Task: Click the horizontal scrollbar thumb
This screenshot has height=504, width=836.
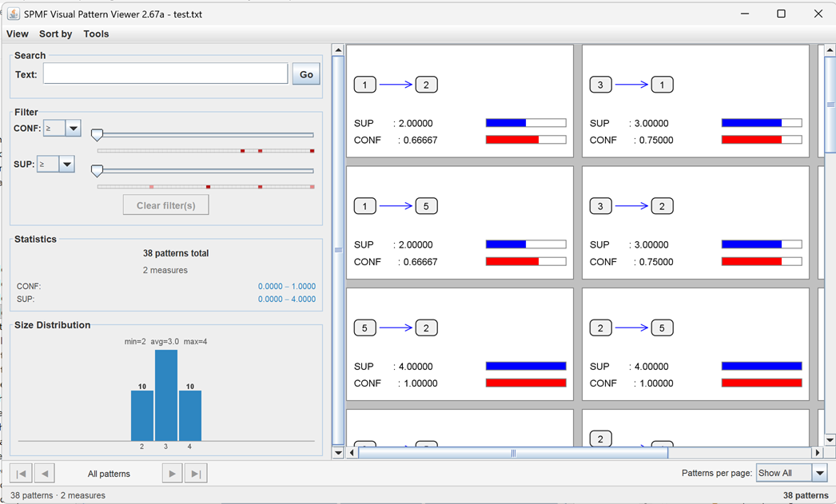Action: [x=513, y=453]
